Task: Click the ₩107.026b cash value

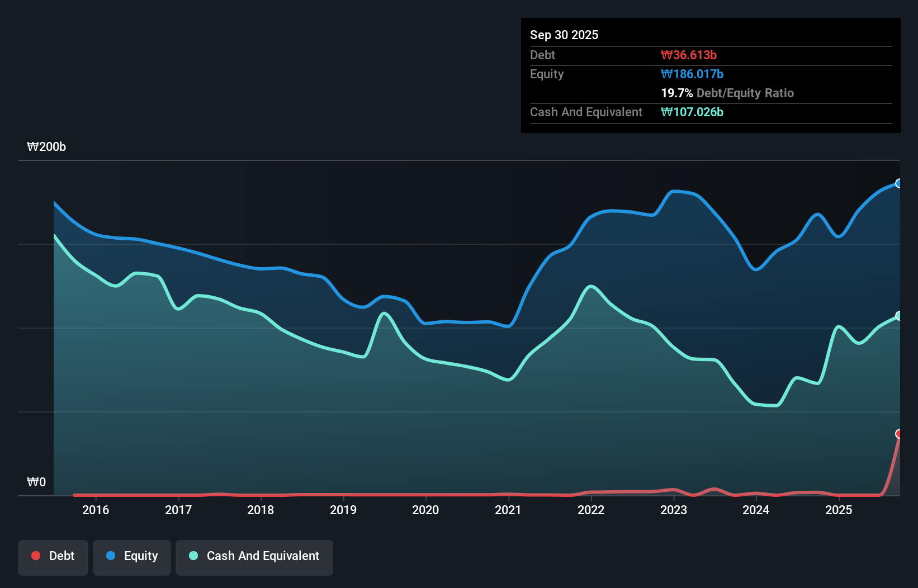Action: [x=692, y=112]
